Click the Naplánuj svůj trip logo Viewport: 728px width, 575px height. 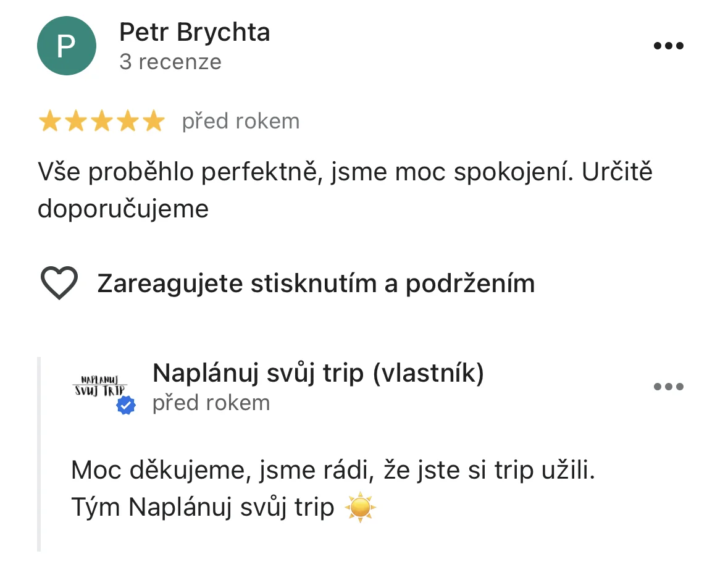point(99,385)
